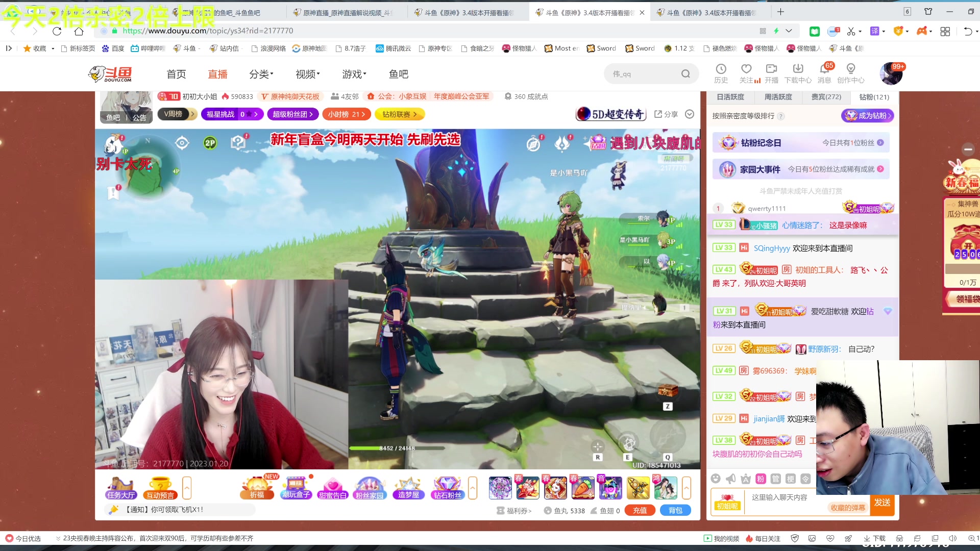The height and width of the screenshot is (551, 980).
Task: Open the 甜蜜告白 confession icon
Action: click(332, 488)
